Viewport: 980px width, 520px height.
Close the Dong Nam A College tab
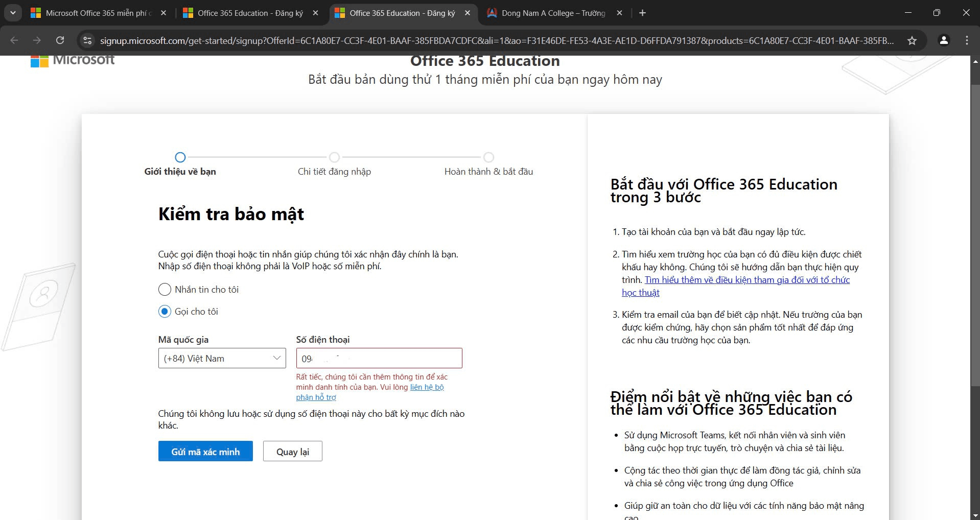click(x=619, y=13)
